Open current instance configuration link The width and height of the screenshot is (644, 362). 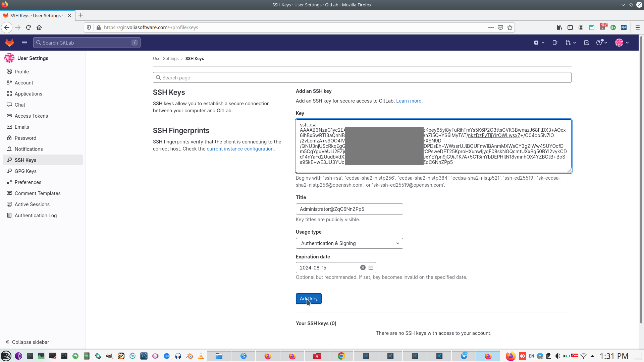(240, 149)
